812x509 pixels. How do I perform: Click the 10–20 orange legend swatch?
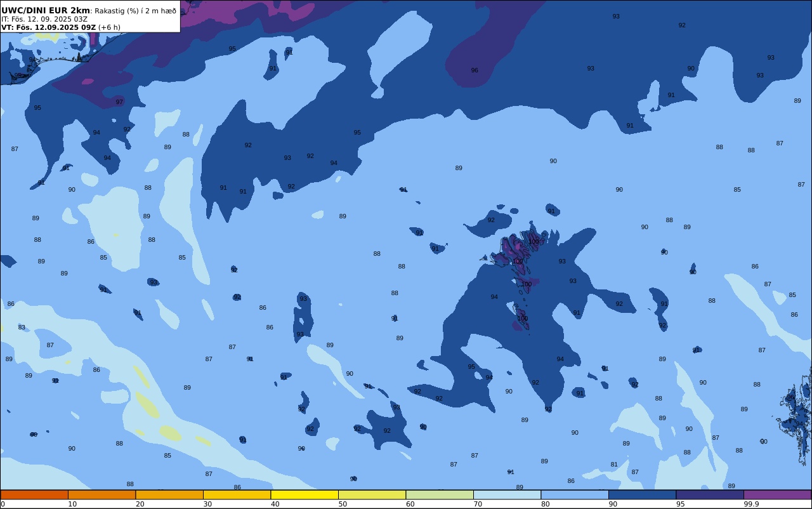[x=101, y=494]
